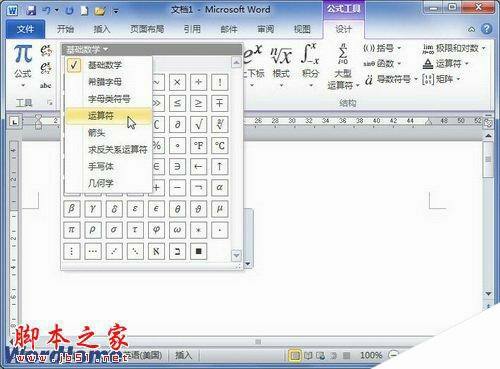Insert the vertical ellipsis symbol
The image size is (500, 369).
[72, 251]
